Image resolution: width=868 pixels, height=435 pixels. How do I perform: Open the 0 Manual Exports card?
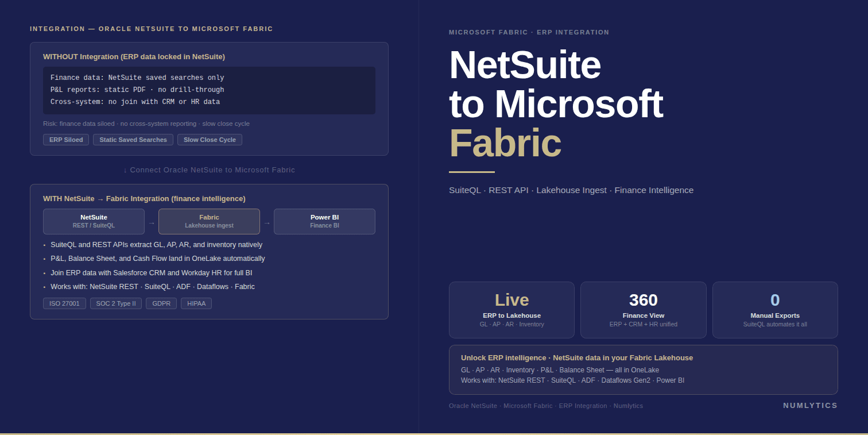775,310
